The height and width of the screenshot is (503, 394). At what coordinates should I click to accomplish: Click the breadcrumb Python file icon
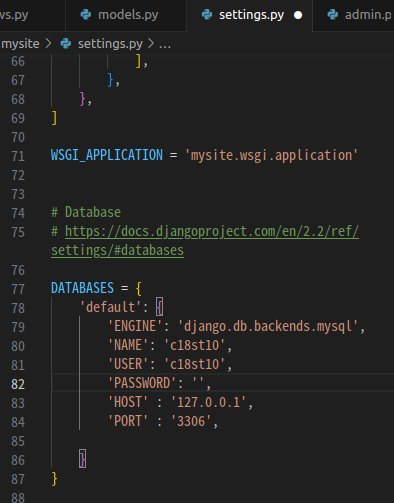[x=66, y=44]
